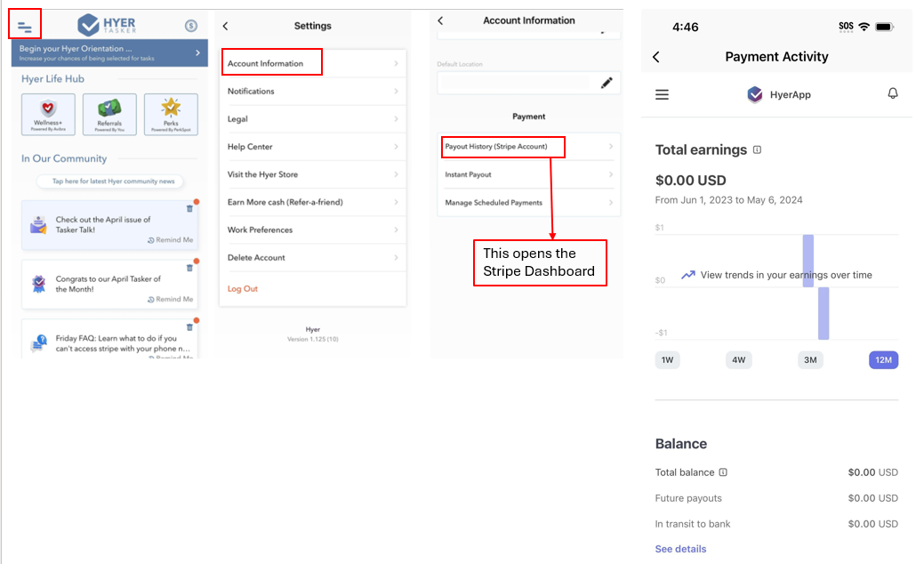Open Manage Scheduled Payments chevron
This screenshot has width=924, height=564.
click(x=610, y=203)
